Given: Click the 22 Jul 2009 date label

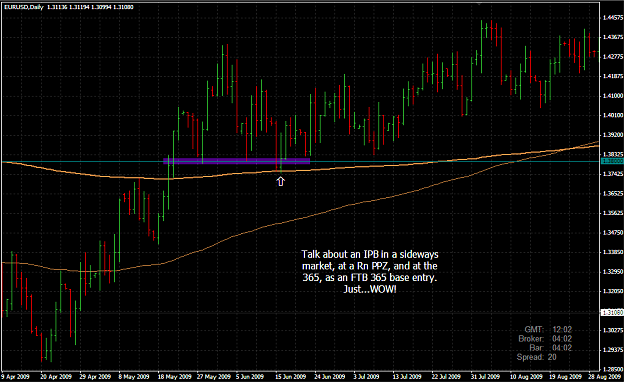Looking at the screenshot, I should point(446,377).
